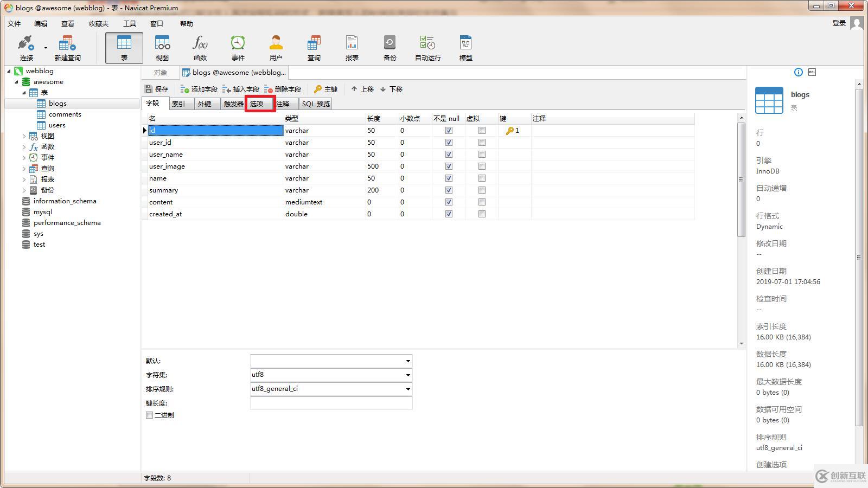Click the 保存 (Save) button

[157, 89]
